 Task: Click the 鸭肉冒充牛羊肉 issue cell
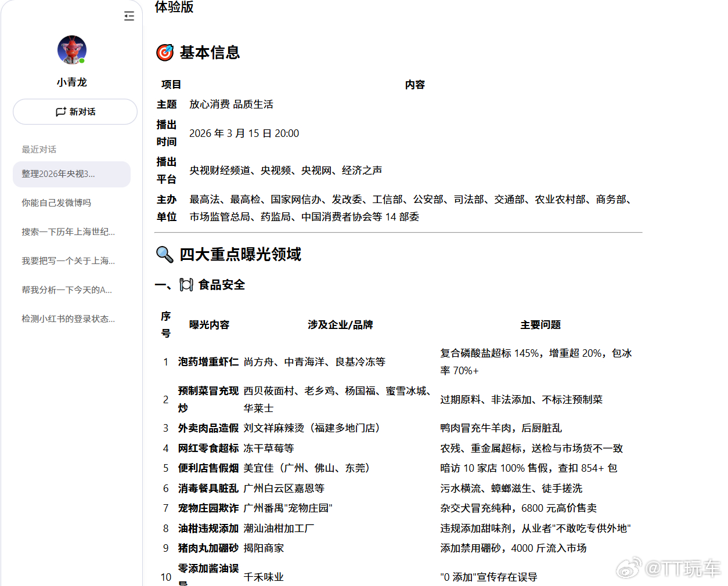tap(501, 428)
